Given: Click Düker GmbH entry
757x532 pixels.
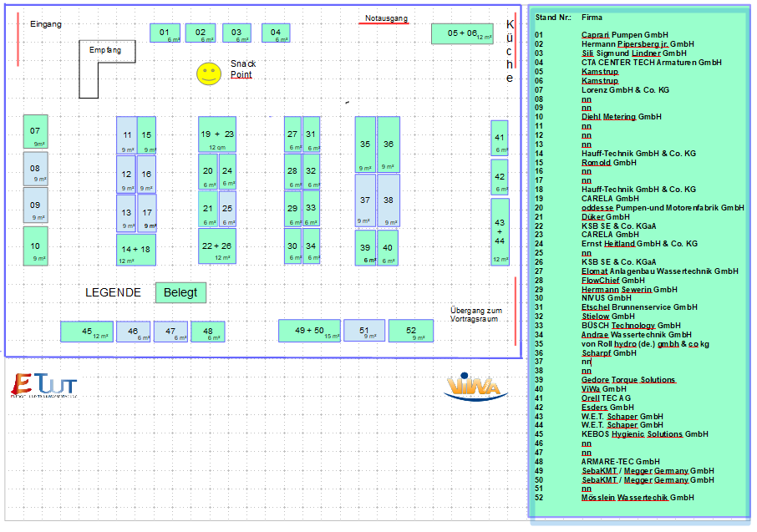Looking at the screenshot, I should (606, 217).
